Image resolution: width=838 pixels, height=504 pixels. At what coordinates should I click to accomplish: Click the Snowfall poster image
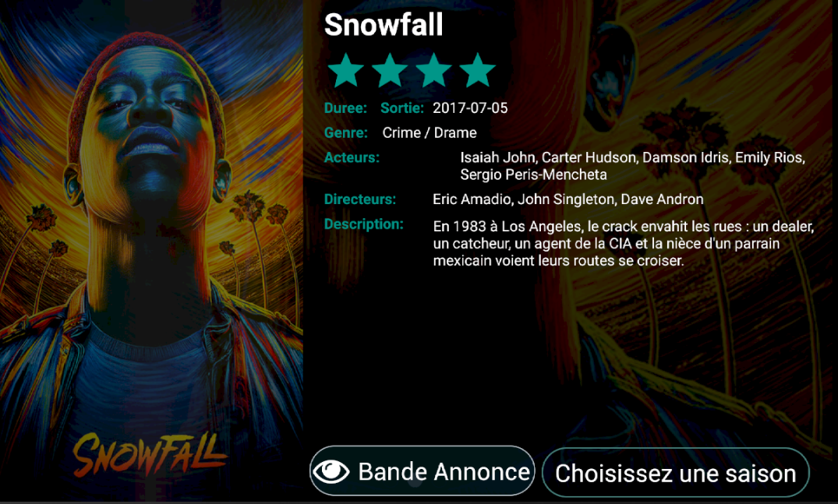tap(151, 251)
